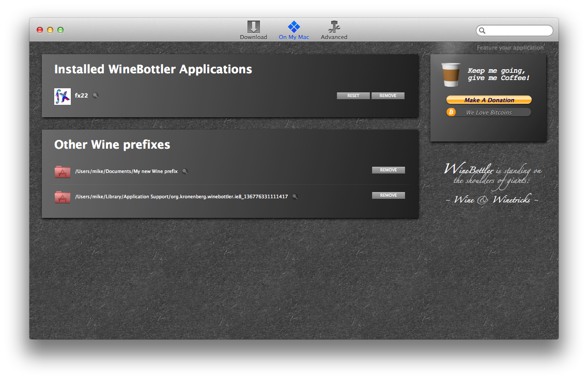Close the WineBottler window
Screen dimensions: 588x380
pyautogui.click(x=40, y=30)
